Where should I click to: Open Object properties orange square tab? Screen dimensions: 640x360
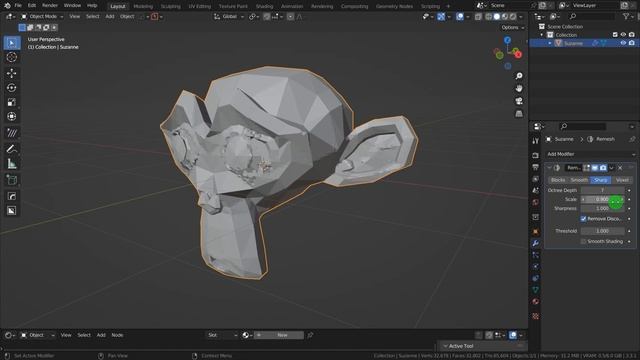point(536,231)
